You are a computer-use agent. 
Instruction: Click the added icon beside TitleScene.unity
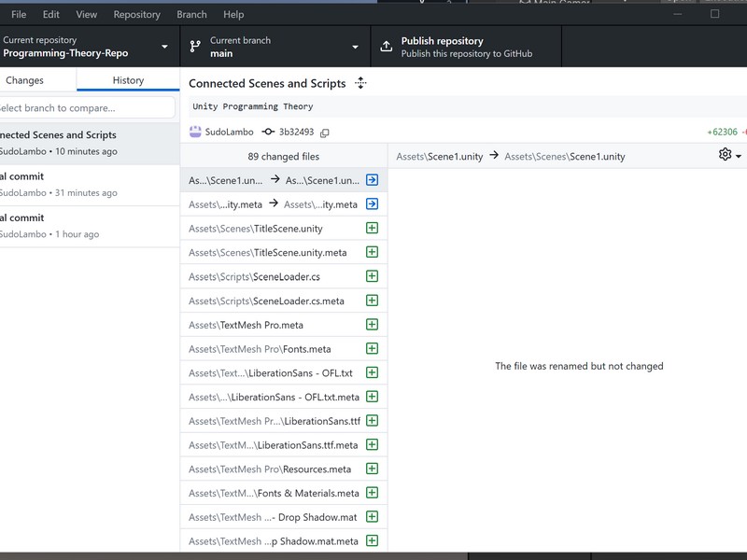click(372, 228)
